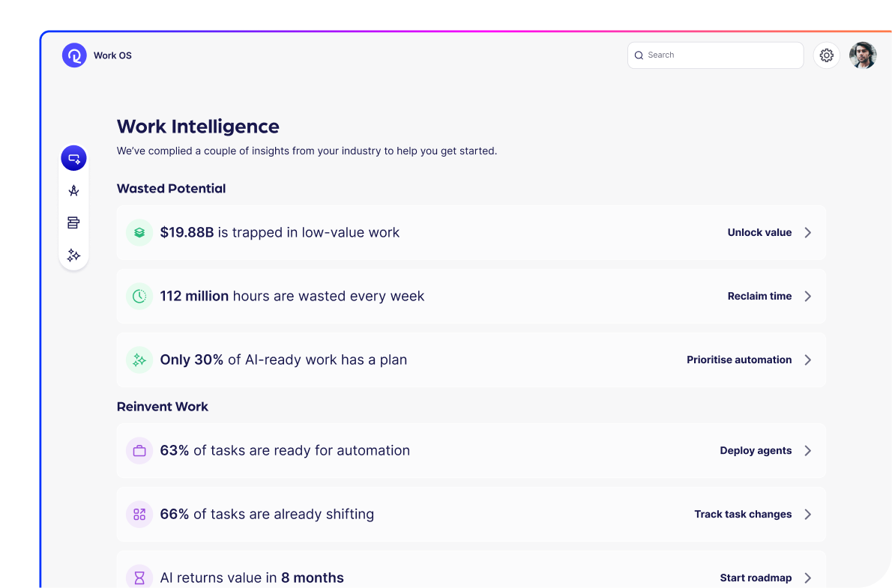Expand the Start roadmap row chevron
This screenshot has height=588, width=892.
coord(808,578)
